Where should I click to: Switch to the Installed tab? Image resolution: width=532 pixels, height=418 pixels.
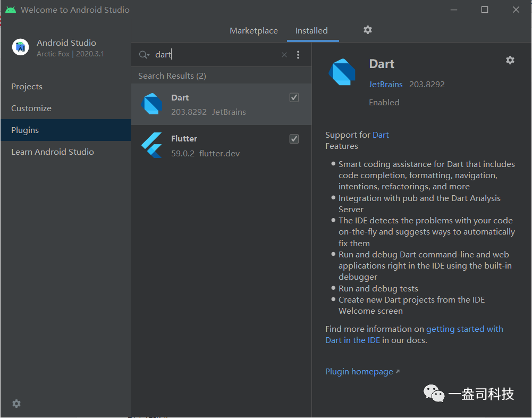point(311,30)
